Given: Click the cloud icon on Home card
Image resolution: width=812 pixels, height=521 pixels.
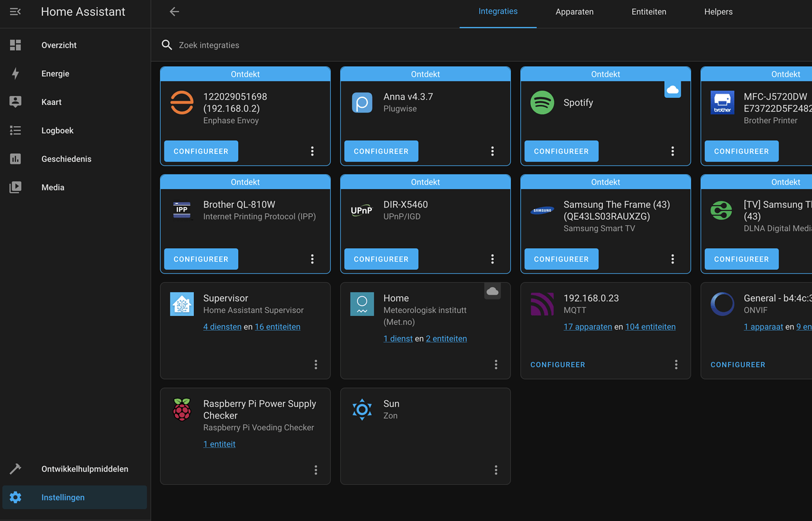Looking at the screenshot, I should 493,291.
